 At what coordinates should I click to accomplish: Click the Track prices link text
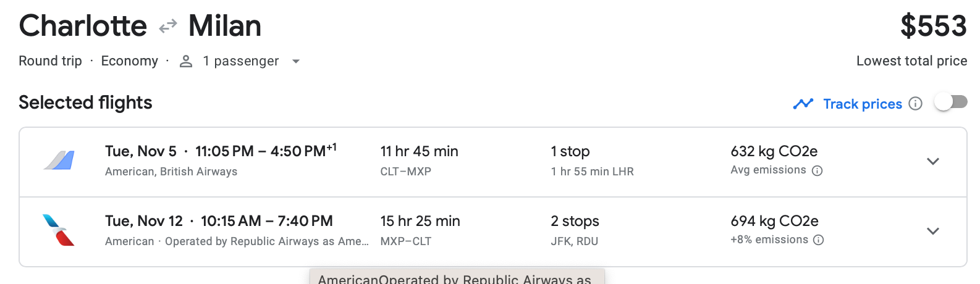pyautogui.click(x=862, y=104)
